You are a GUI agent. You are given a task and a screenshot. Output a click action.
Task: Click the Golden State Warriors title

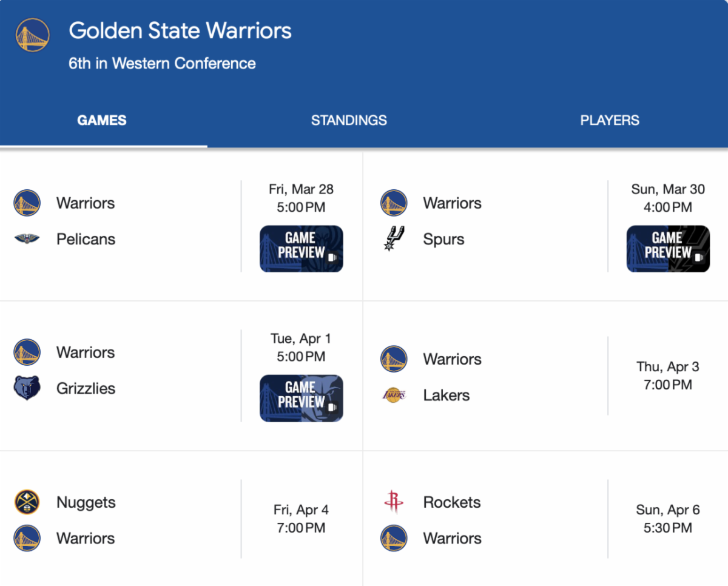click(x=180, y=31)
